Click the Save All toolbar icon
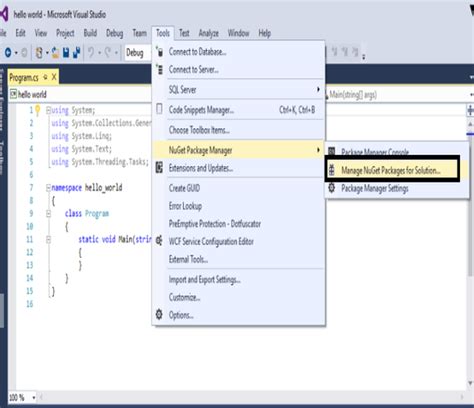 77,52
